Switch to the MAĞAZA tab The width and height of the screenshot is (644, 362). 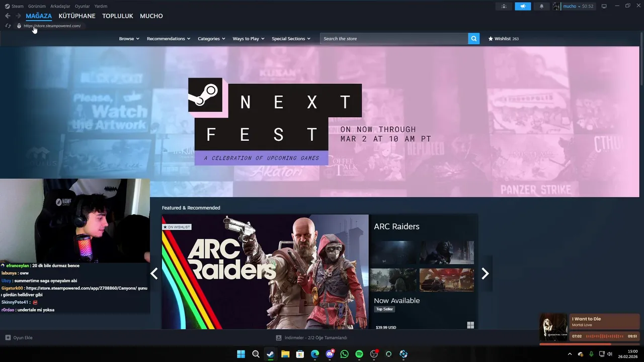[x=39, y=16]
